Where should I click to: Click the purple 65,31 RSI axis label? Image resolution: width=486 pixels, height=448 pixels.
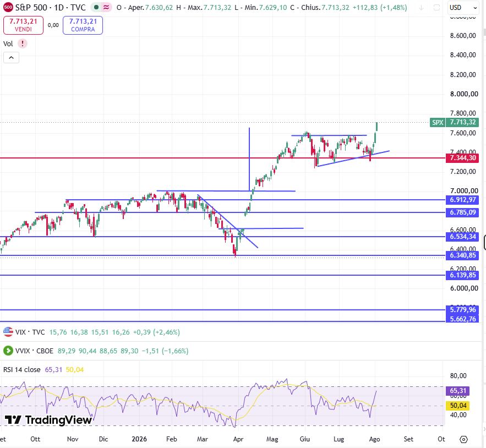(458, 391)
